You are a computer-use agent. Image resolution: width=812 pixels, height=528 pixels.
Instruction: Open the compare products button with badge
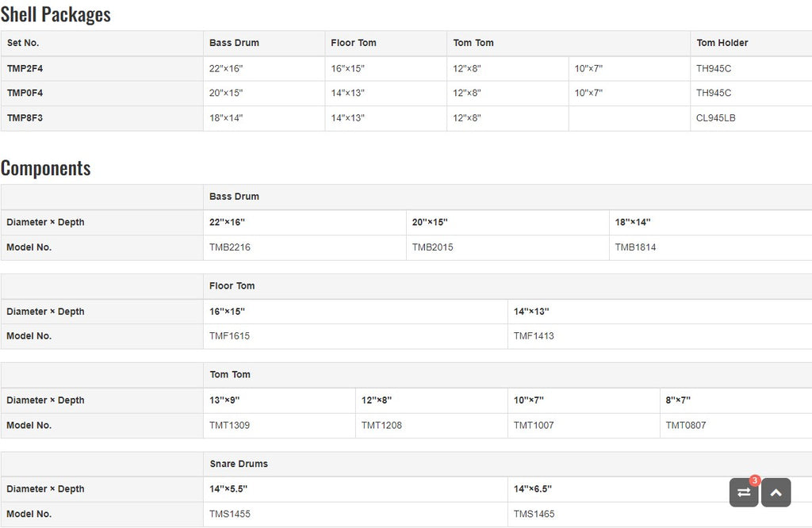click(744, 492)
